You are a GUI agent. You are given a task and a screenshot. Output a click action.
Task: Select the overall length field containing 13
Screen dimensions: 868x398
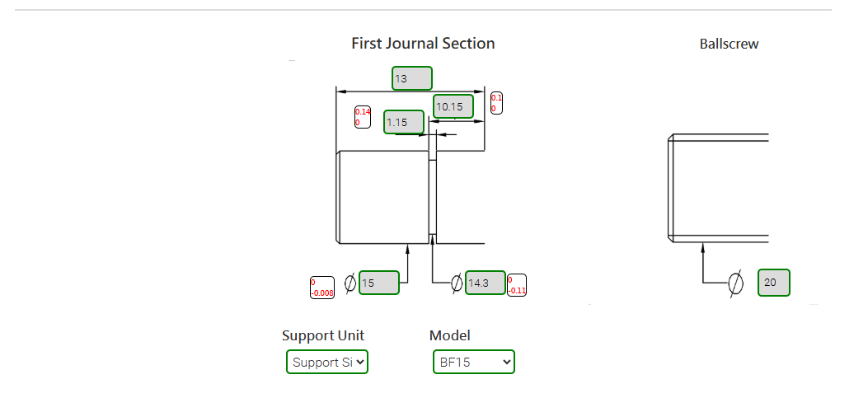click(412, 79)
